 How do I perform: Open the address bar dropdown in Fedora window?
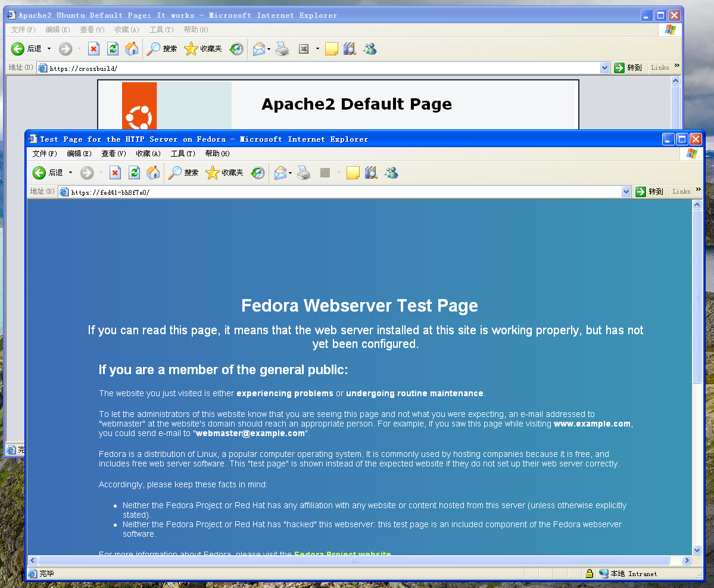[x=626, y=192]
